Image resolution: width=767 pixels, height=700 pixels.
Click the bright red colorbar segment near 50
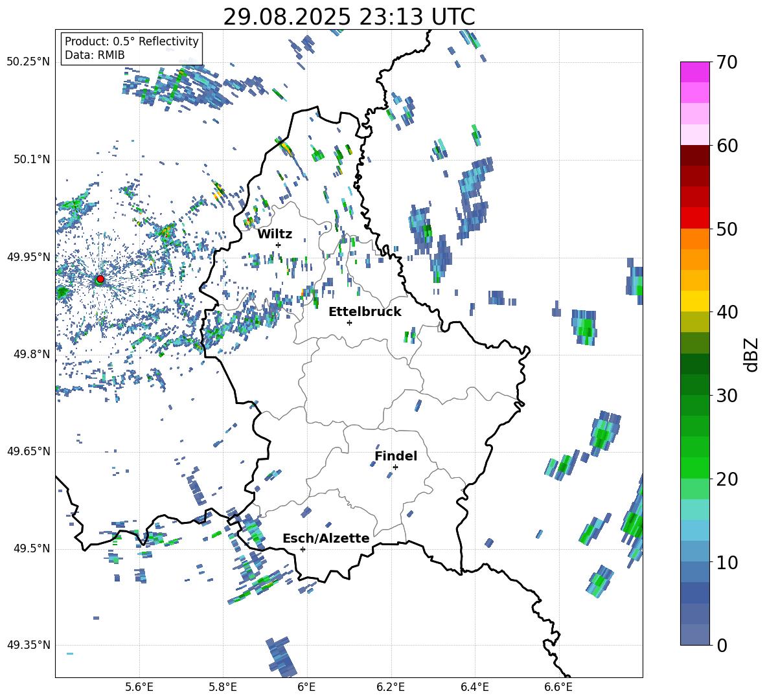pyautogui.click(x=694, y=218)
